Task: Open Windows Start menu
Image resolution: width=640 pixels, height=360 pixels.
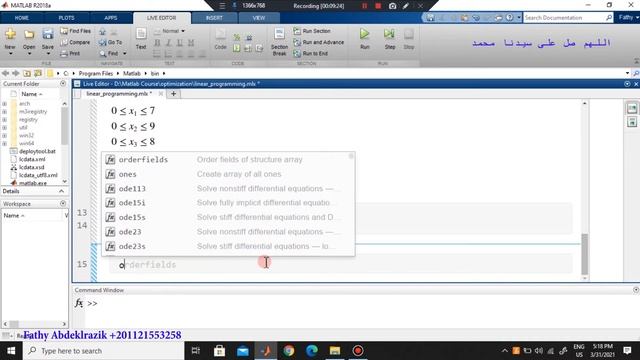Action: click(x=11, y=351)
